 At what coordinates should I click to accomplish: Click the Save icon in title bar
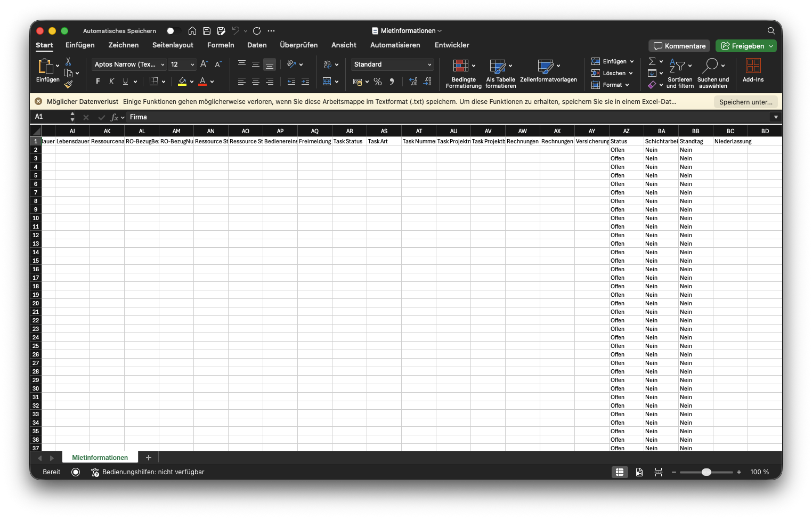[207, 31]
